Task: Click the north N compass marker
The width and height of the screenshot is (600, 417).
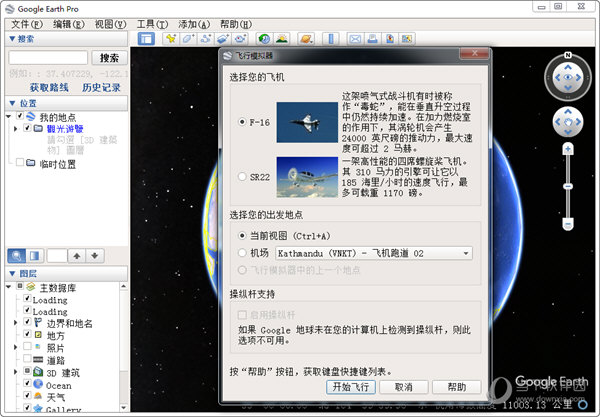Action: click(x=568, y=55)
